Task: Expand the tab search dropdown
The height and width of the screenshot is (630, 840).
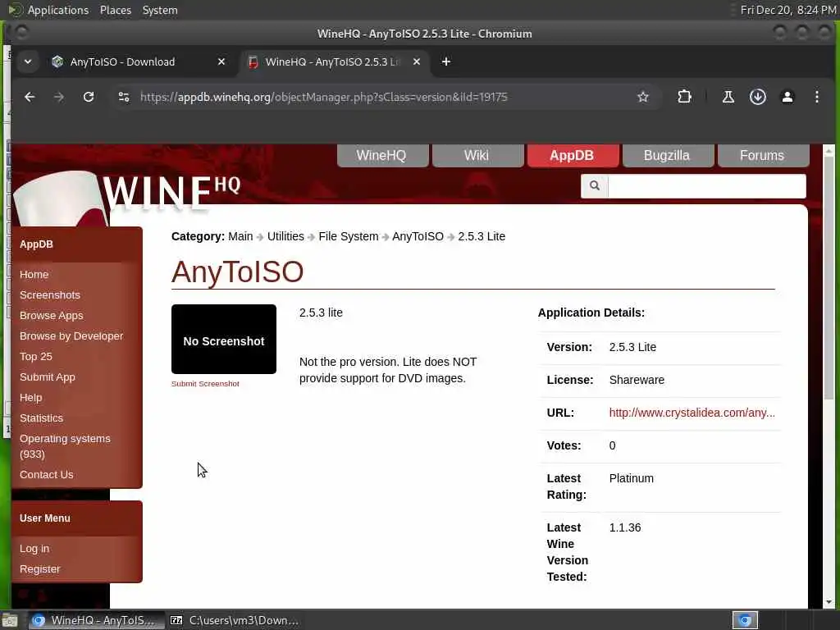Action: pyautogui.click(x=28, y=62)
